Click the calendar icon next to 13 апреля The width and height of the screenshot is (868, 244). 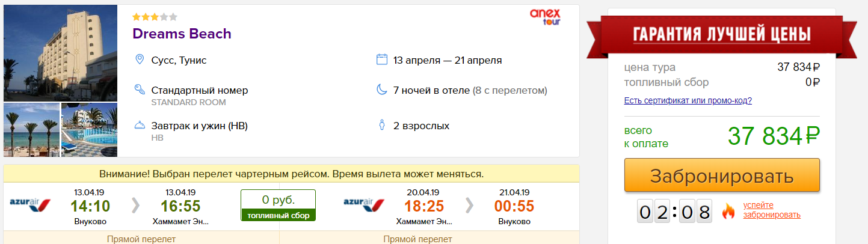[381, 59]
